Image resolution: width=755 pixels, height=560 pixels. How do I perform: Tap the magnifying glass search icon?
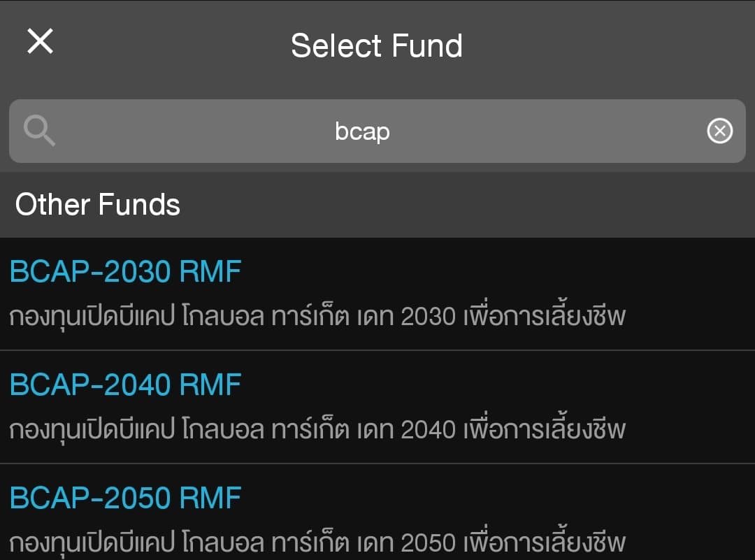(x=39, y=131)
